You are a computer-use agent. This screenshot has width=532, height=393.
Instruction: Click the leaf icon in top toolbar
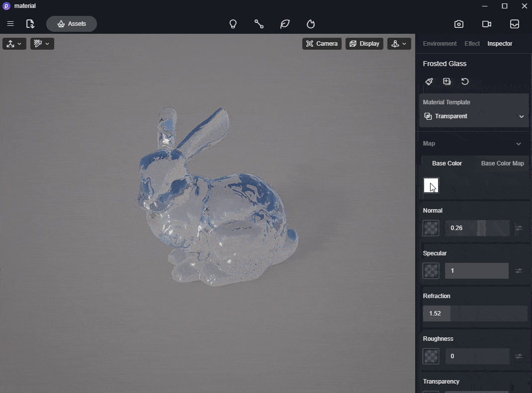click(285, 24)
